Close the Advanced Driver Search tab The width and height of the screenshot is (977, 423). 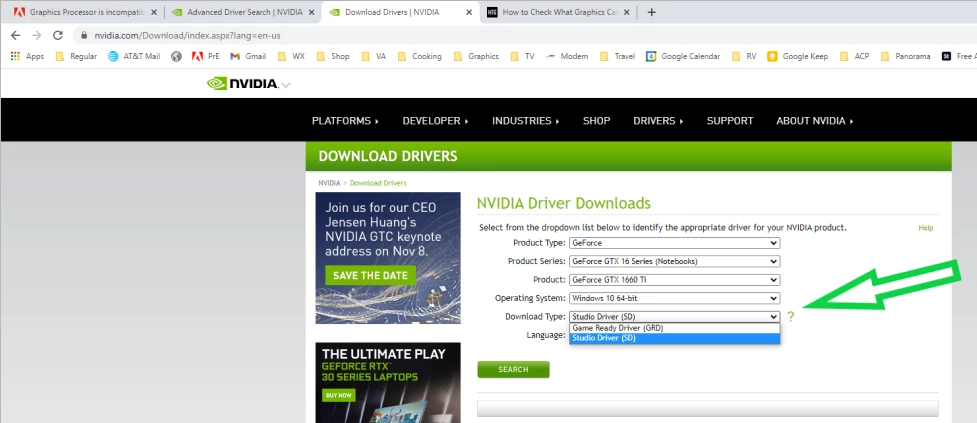click(x=312, y=12)
